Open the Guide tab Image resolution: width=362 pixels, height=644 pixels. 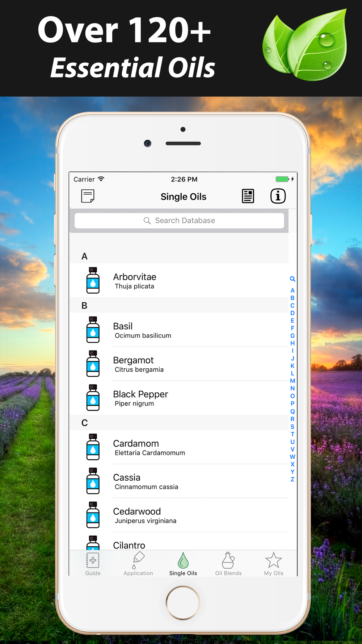pyautogui.click(x=93, y=564)
